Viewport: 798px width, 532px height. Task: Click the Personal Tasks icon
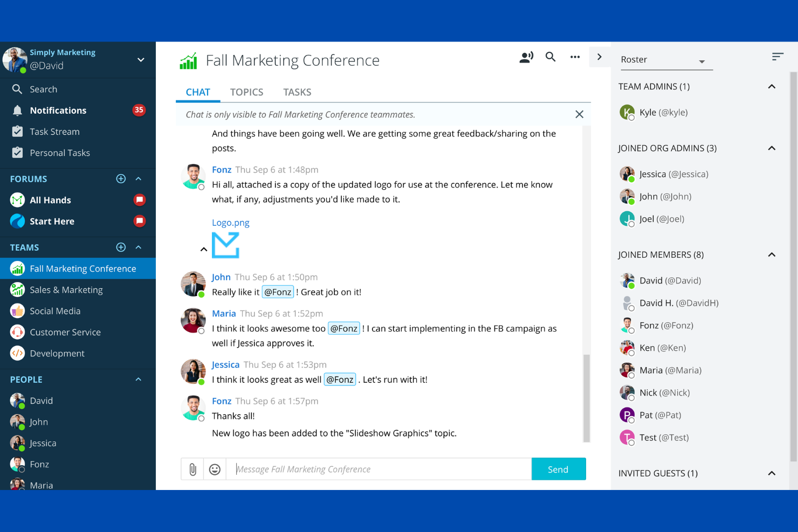point(18,153)
